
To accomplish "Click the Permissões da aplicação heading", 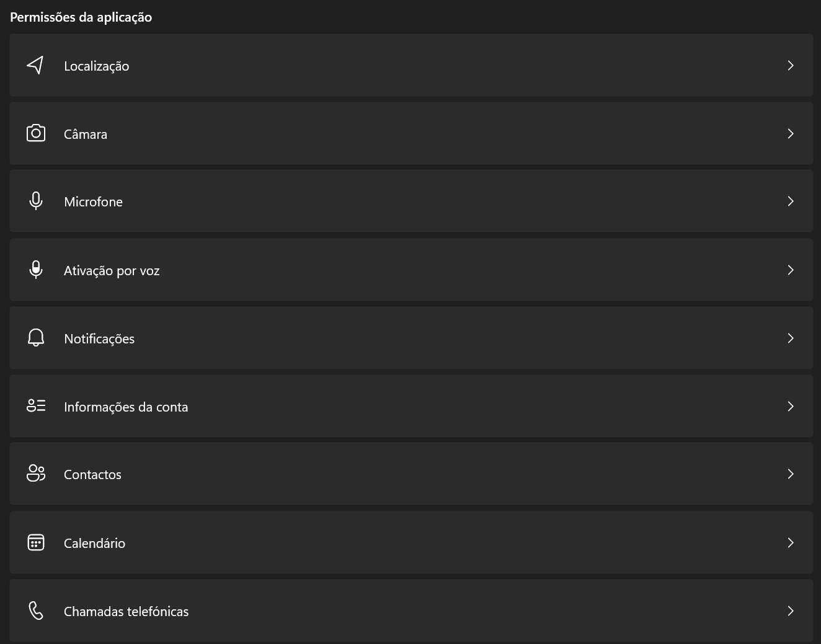I will click(x=81, y=17).
